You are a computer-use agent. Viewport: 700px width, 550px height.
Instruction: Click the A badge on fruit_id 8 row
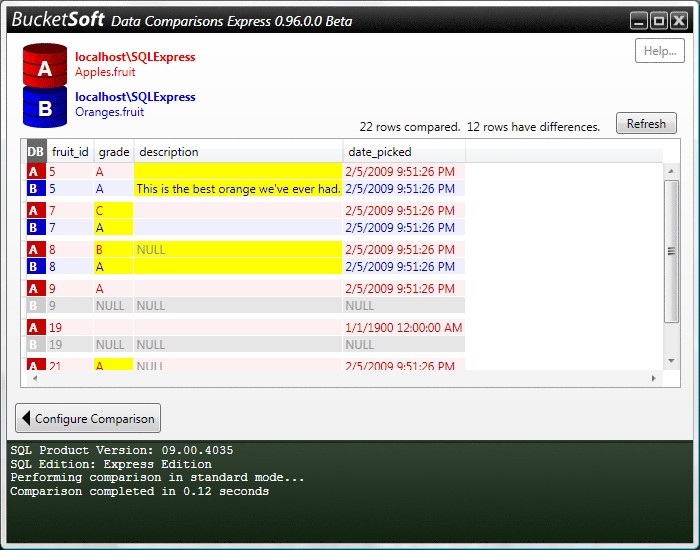pos(36,249)
